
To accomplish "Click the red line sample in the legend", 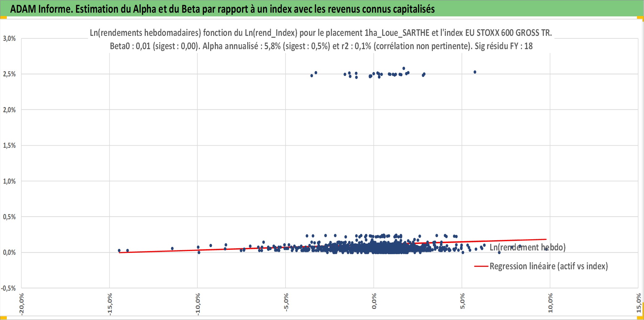I will pyautogui.click(x=481, y=266).
